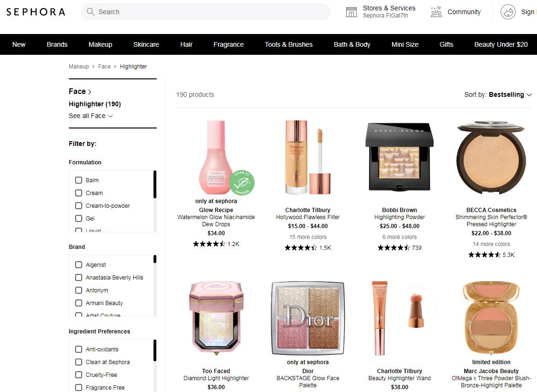Open Charlotte Tilbury Hollywood Flawless Filter link
Viewport: 537px width, 392px height.
click(308, 217)
